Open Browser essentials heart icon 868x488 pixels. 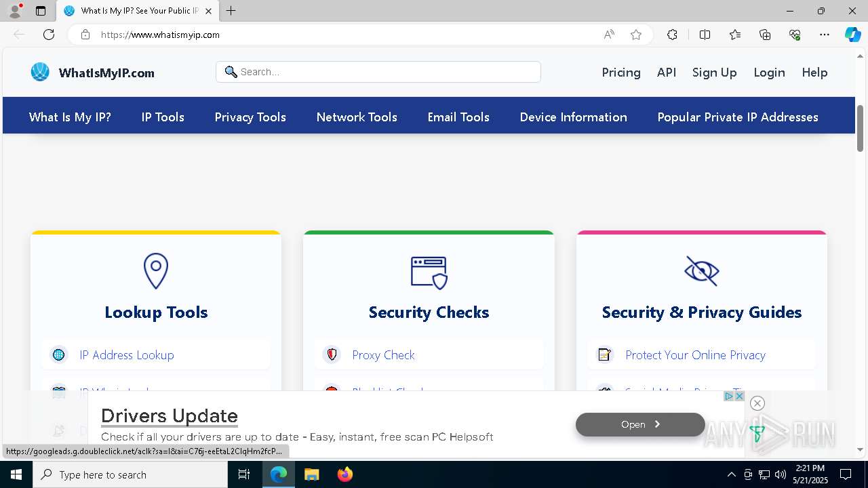(795, 35)
